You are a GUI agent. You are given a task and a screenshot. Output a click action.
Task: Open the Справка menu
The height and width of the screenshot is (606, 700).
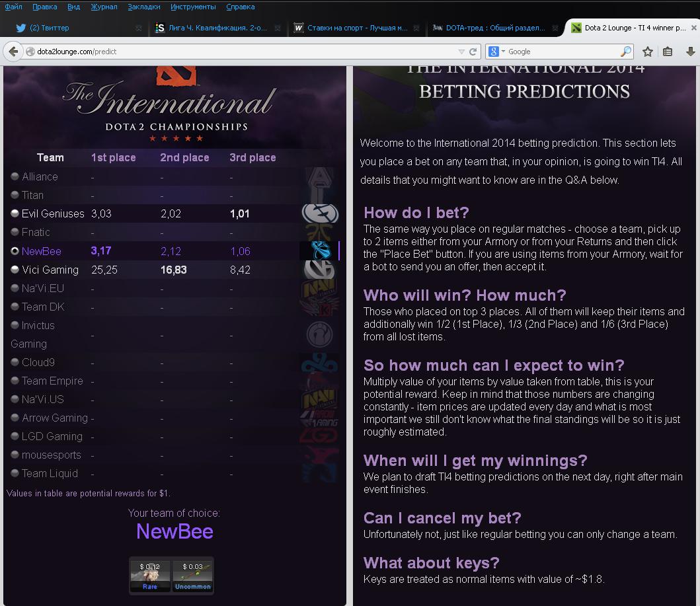coord(240,7)
